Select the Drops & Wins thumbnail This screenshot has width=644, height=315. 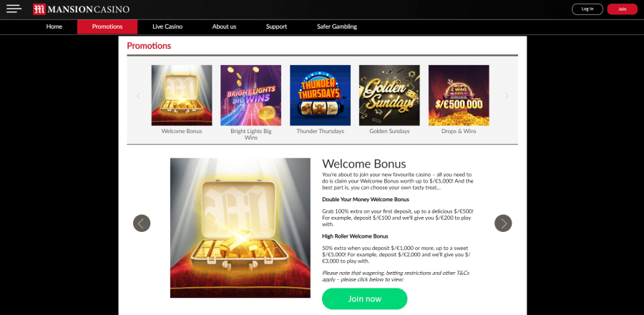coord(459,95)
